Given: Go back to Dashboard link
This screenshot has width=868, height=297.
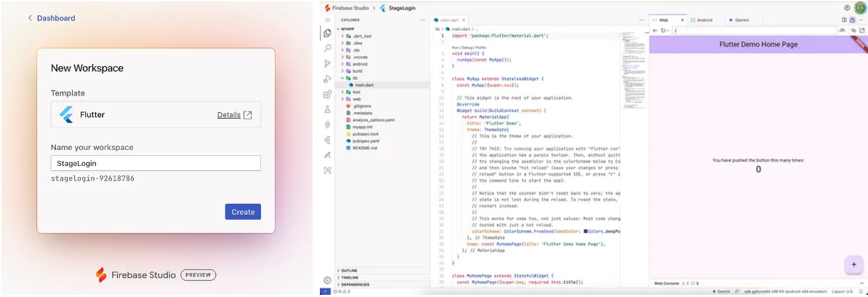Looking at the screenshot, I should [52, 18].
